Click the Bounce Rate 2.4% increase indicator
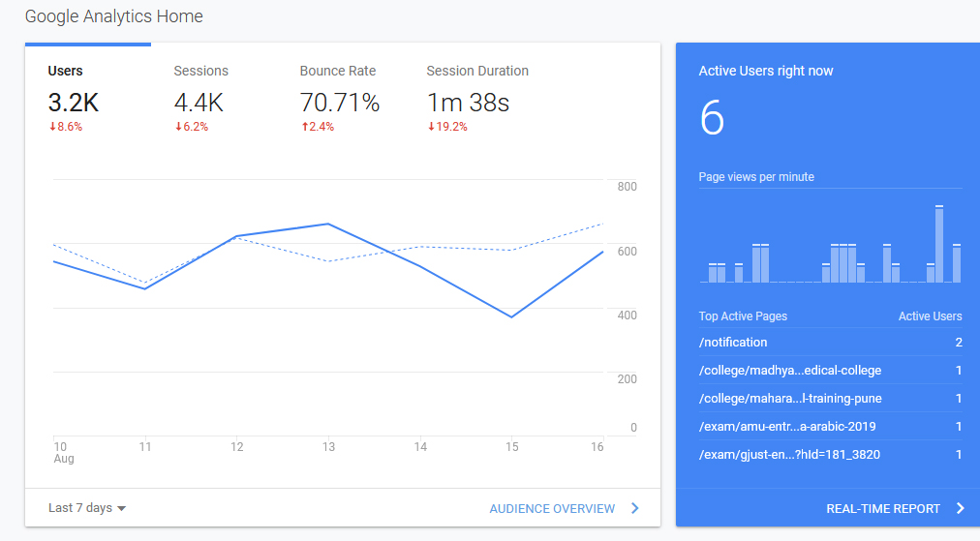This screenshot has height=541, width=980. (318, 127)
